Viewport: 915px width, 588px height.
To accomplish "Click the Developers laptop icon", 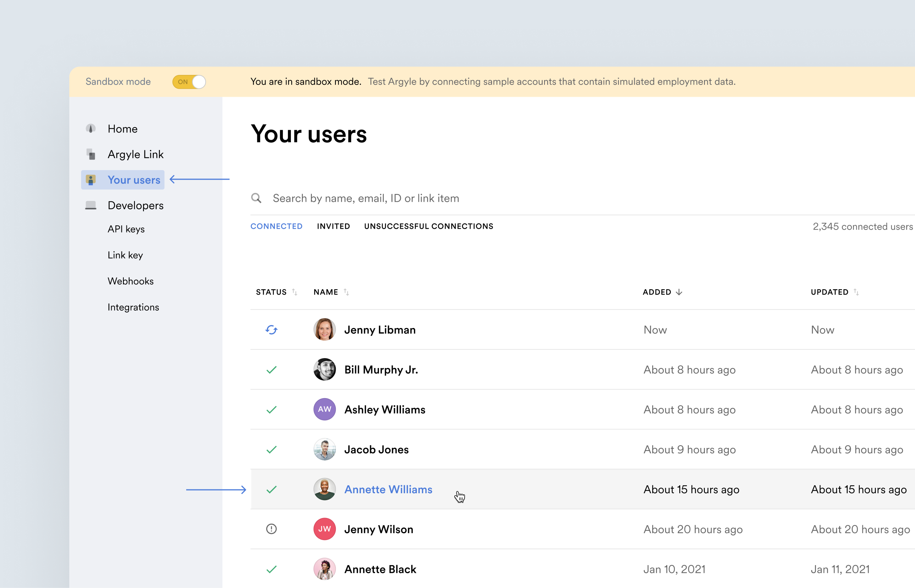I will (91, 206).
